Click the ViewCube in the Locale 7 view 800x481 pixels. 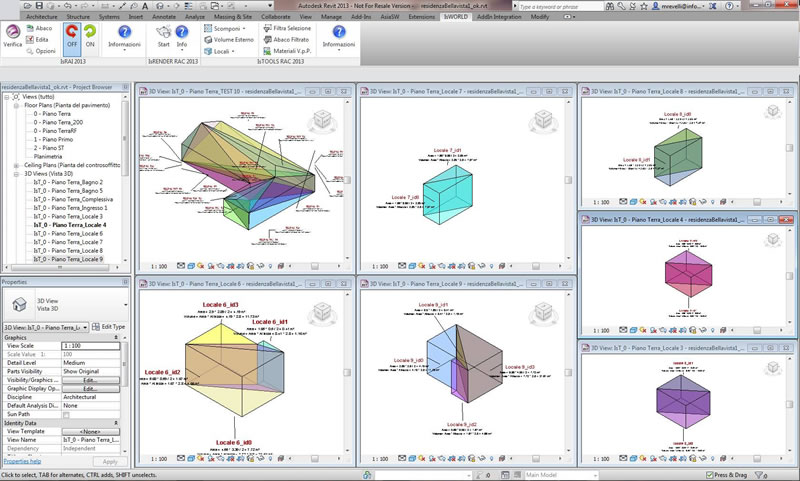pos(543,121)
